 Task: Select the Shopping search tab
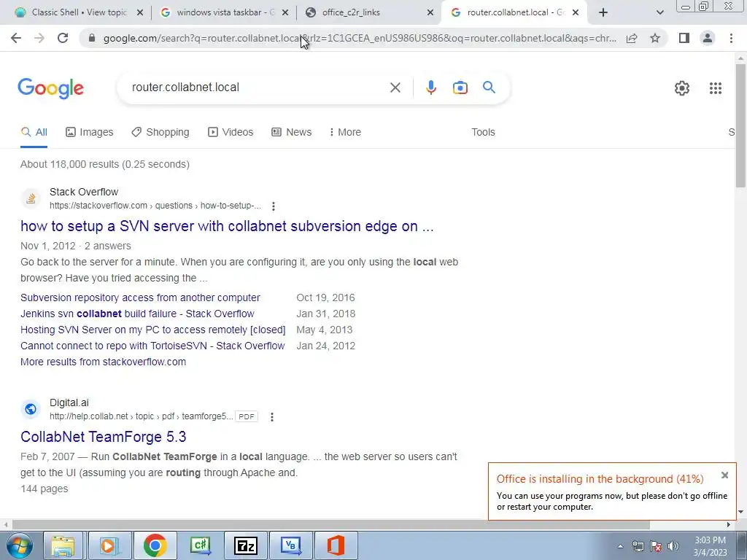coord(160,132)
